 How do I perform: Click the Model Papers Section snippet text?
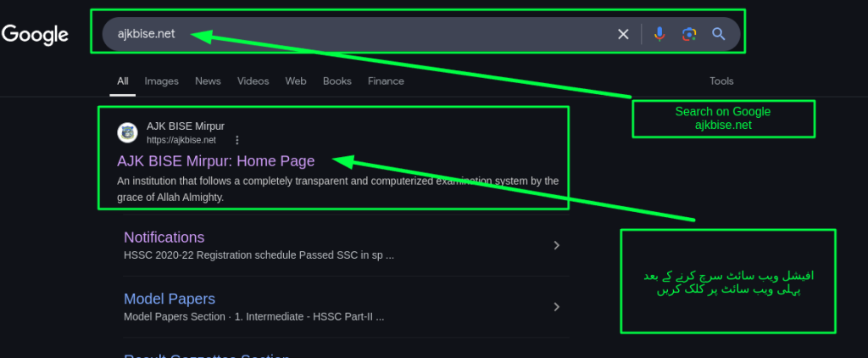point(254,317)
